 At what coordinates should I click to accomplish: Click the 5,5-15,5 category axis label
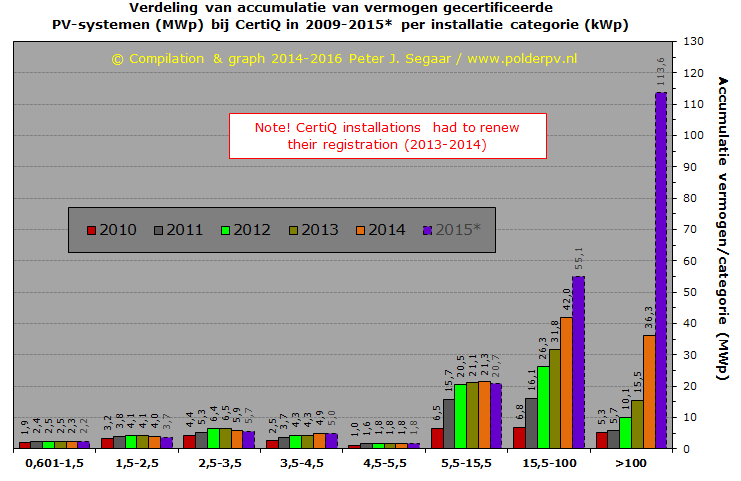[x=466, y=463]
